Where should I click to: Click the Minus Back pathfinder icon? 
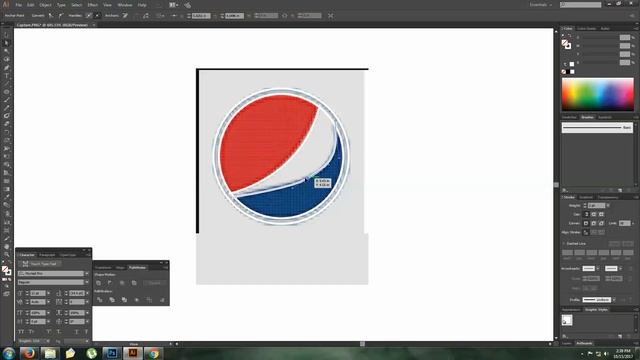162,300
